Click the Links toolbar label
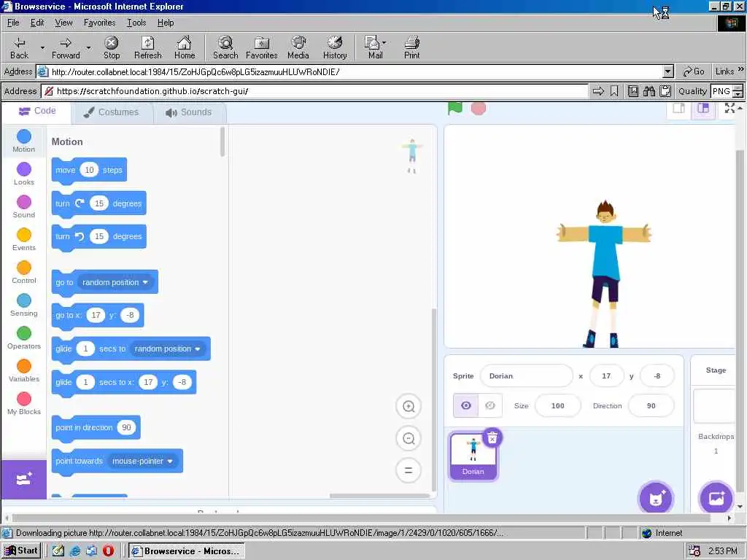Viewport: 747px width, 560px height. (x=724, y=71)
